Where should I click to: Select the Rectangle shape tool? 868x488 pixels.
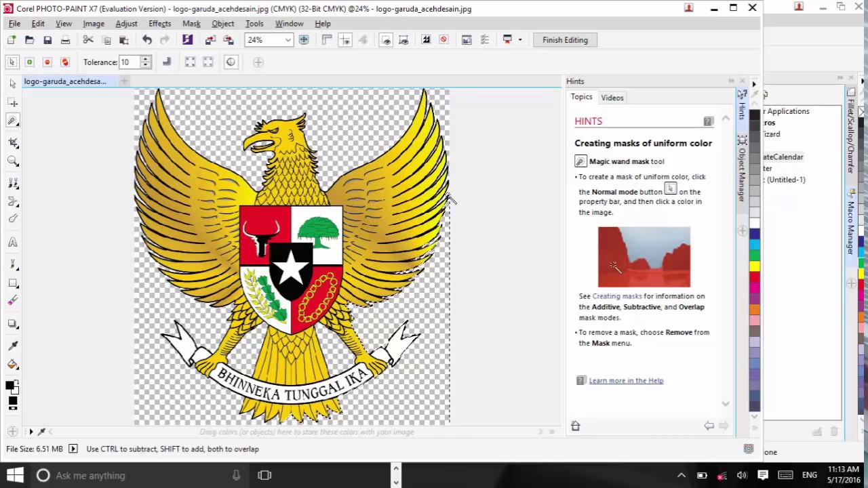pos(12,283)
